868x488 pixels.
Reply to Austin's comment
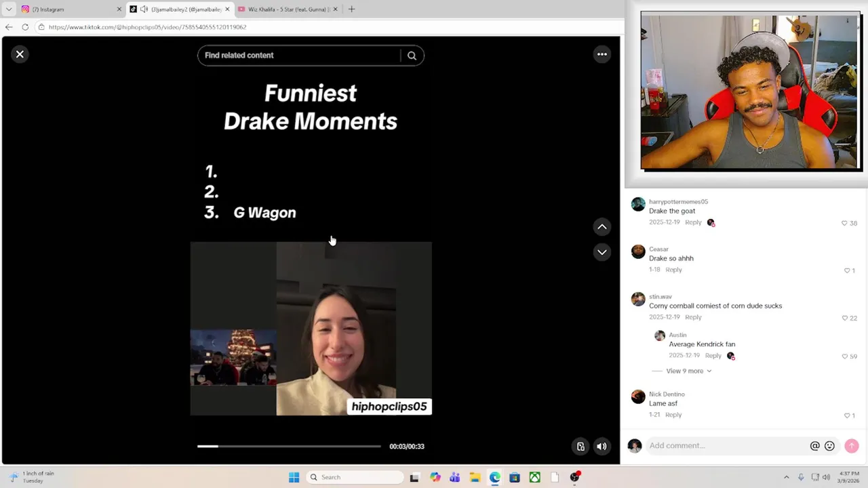[713, 355]
